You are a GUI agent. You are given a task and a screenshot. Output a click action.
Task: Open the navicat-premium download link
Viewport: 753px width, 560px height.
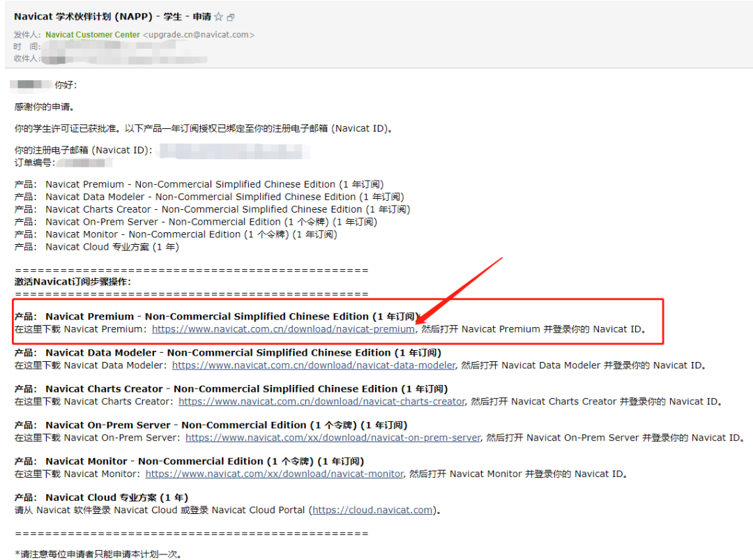[283, 329]
